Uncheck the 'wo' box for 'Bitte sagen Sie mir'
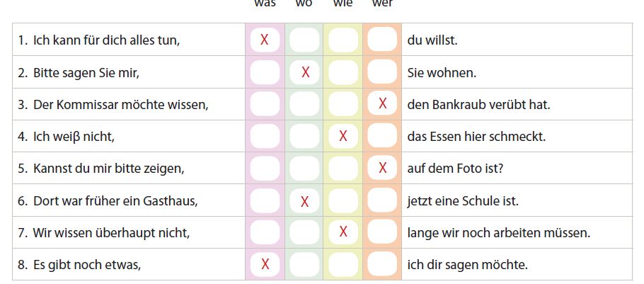Screen dimensions: 644x284 304,72
